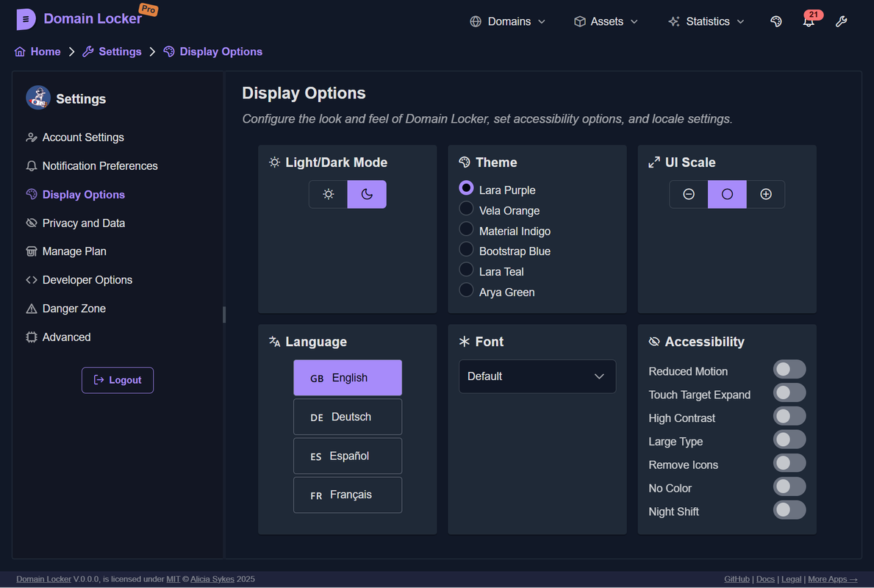Toggle the Night Shift switch
874x588 pixels.
tap(789, 509)
